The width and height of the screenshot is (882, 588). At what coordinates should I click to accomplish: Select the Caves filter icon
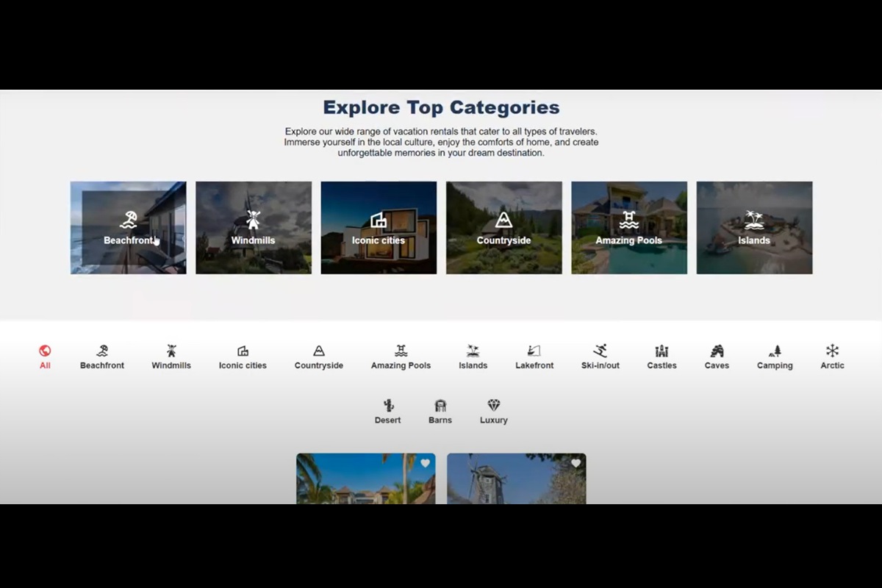[717, 351]
